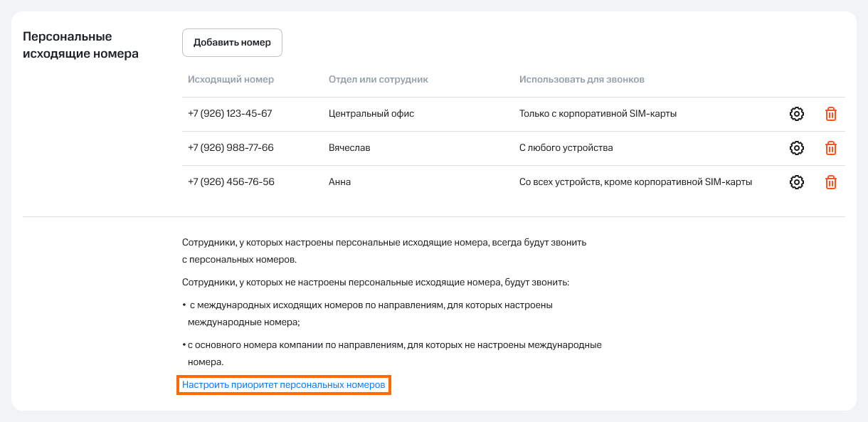
Task: Click the "Центральный офис" department cell
Action: [371, 114]
